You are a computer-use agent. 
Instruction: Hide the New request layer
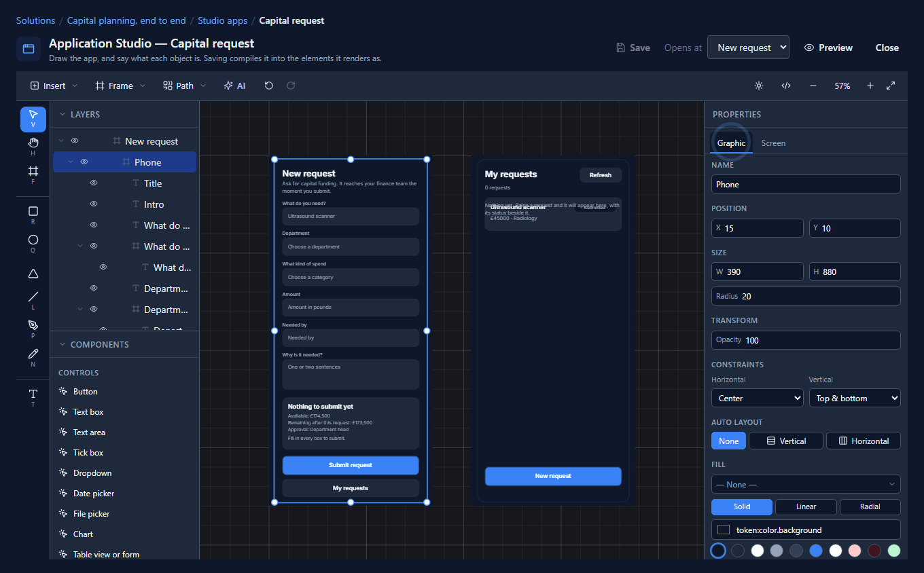(75, 141)
